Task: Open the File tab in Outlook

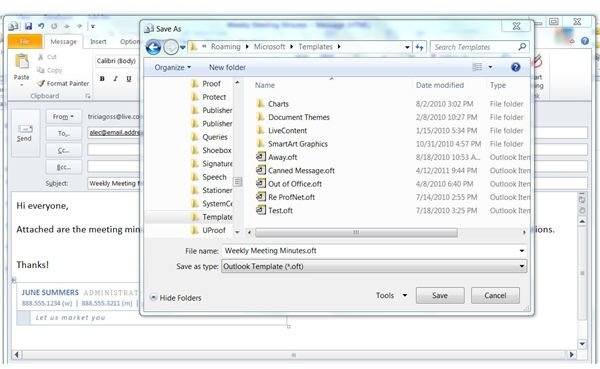Action: [24, 41]
